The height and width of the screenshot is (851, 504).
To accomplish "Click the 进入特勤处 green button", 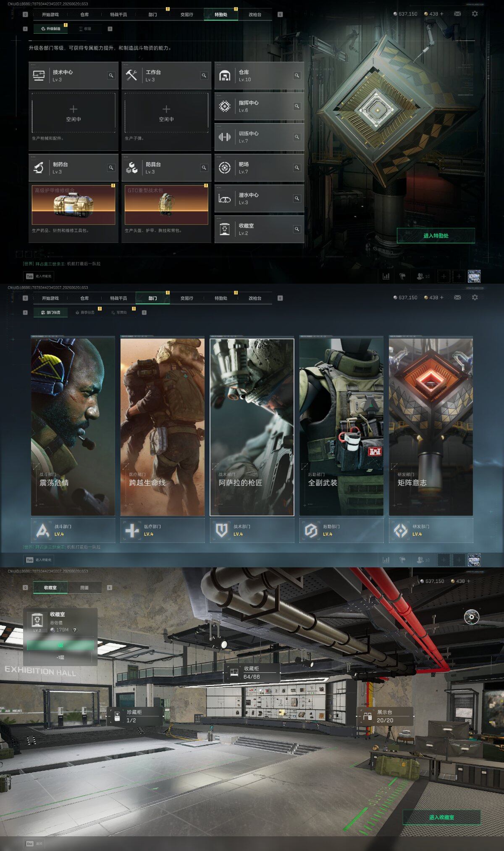I will coord(436,236).
